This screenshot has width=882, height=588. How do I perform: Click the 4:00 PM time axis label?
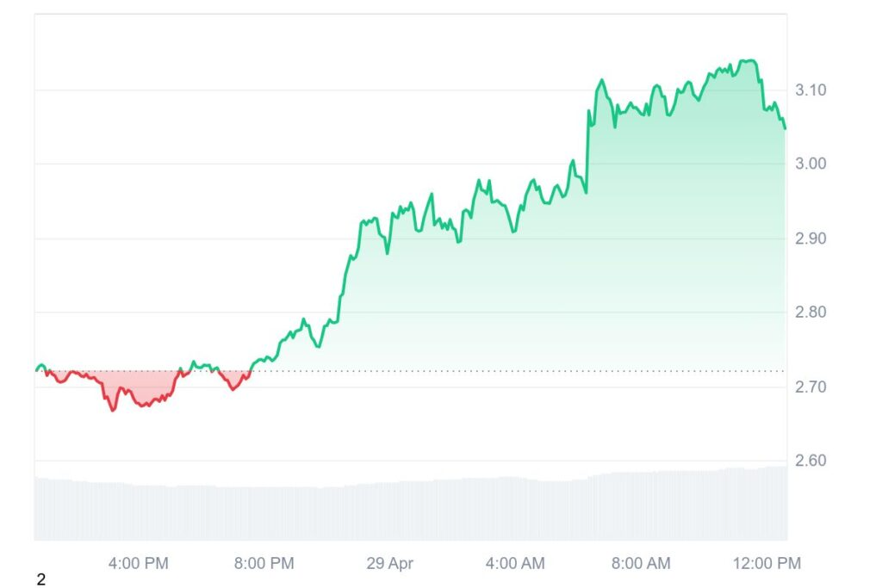(138, 564)
